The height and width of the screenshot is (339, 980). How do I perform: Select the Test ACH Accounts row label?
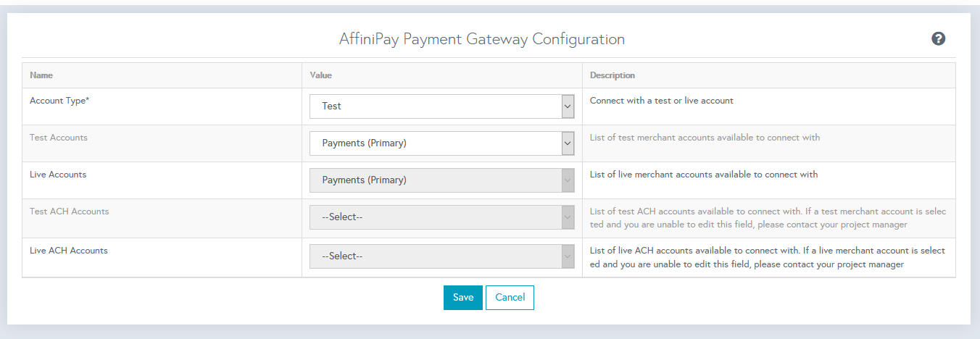[70, 212]
